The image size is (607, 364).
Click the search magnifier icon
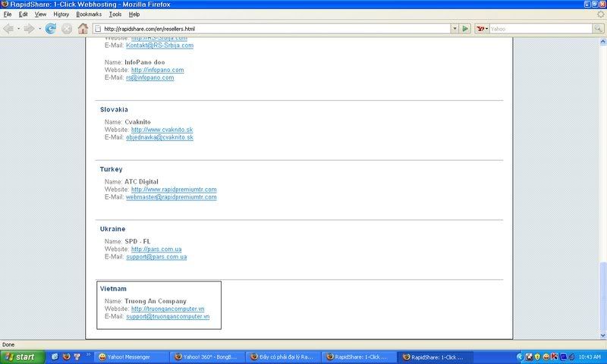(599, 29)
